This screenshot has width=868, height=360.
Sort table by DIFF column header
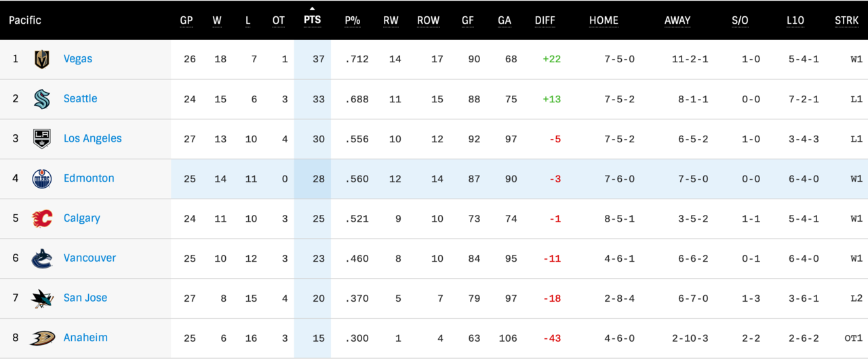coord(545,20)
